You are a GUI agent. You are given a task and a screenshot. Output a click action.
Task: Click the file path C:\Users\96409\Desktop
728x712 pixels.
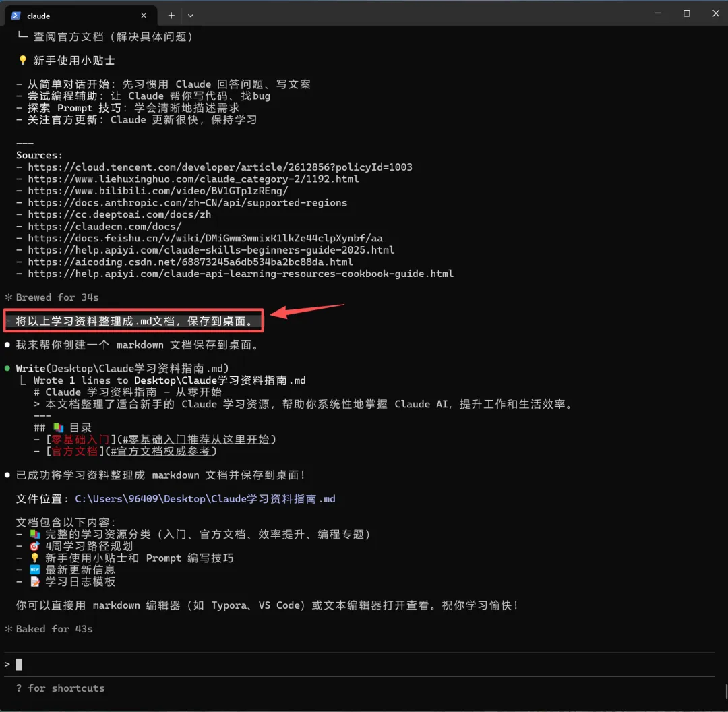point(205,499)
